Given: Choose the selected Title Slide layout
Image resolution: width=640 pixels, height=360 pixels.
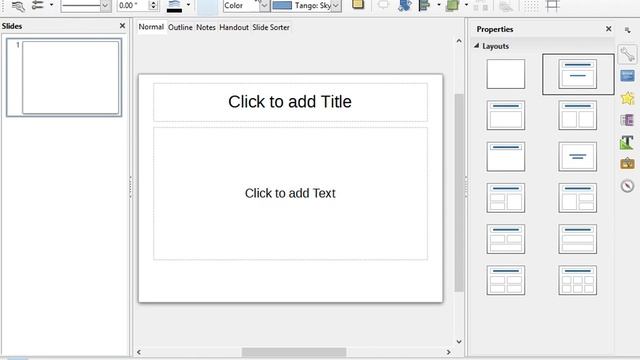Looking at the screenshot, I should point(578,74).
